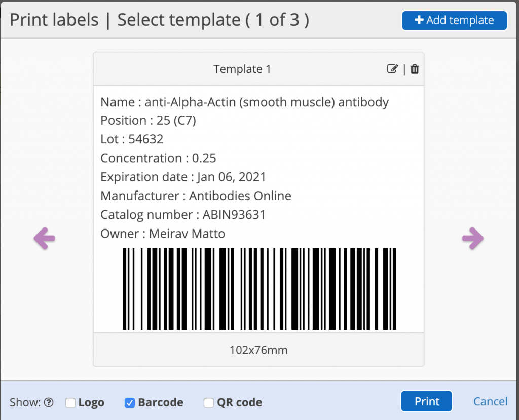Click the delete icon right of the separator

414,69
